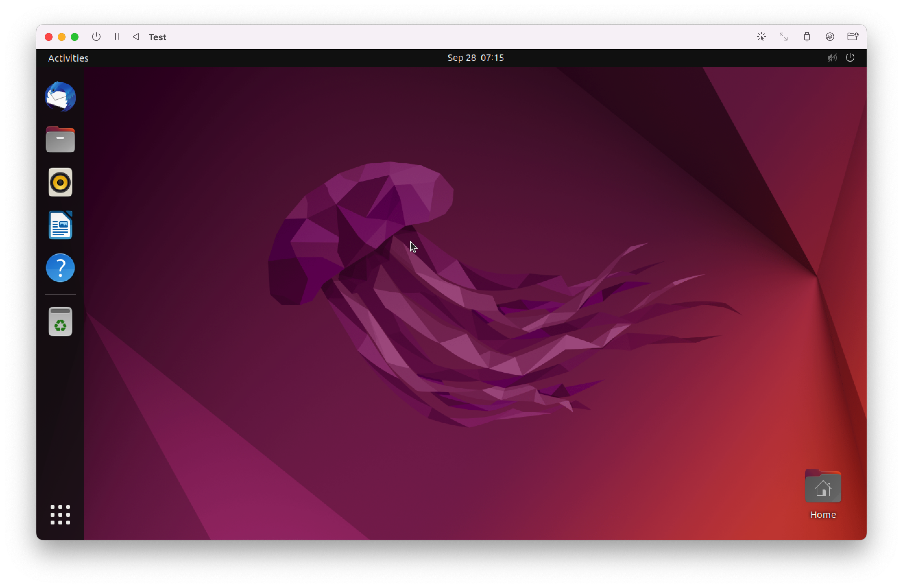Click the muted volume indicator
The height and width of the screenshot is (588, 903).
coord(832,58)
